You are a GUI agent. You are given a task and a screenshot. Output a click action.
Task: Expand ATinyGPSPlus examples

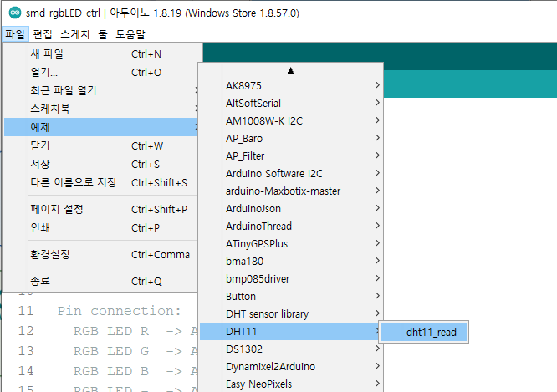pos(290,244)
